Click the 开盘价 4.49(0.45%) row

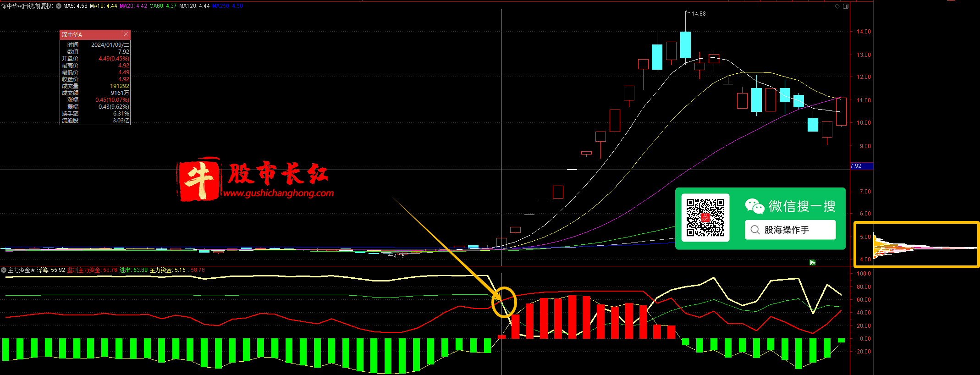coord(95,59)
